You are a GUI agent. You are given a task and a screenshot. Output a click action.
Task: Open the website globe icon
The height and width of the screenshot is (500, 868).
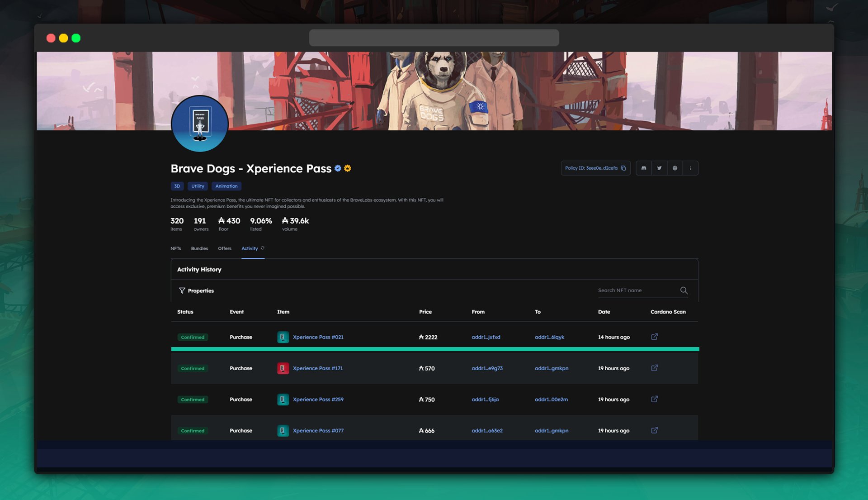675,168
